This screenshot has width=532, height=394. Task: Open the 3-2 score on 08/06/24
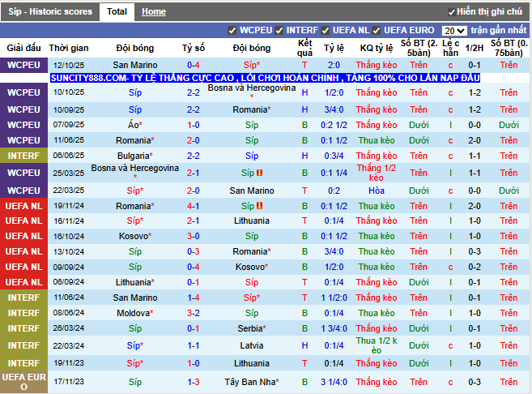pyautogui.click(x=193, y=313)
